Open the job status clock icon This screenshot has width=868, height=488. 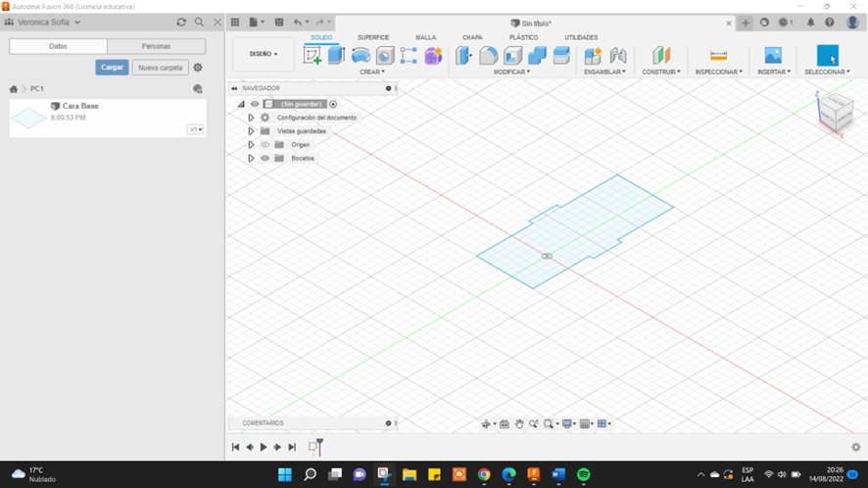point(785,23)
